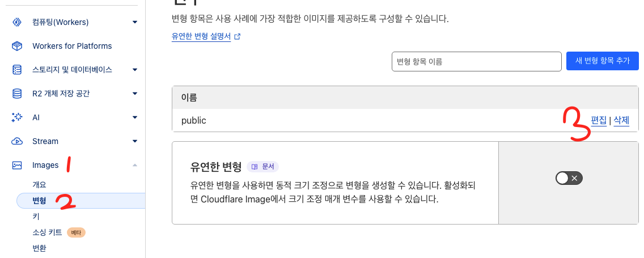Expand the 컴퓨팅(Workers) dropdown arrow

[135, 22]
